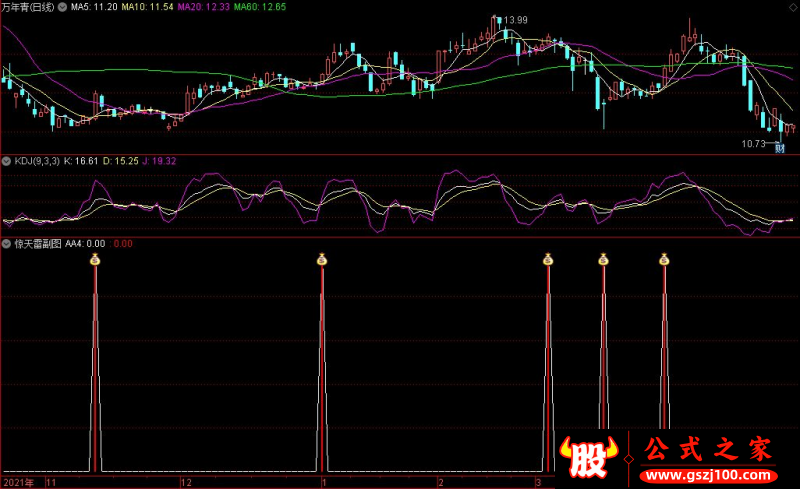
Task: Click the fifth money bag signal icon
Action: tap(664, 259)
